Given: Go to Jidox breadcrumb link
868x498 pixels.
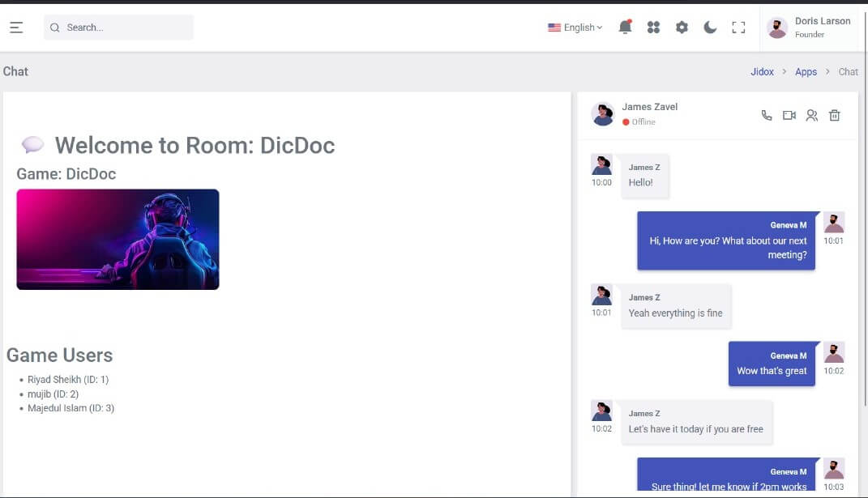Looking at the screenshot, I should point(762,72).
